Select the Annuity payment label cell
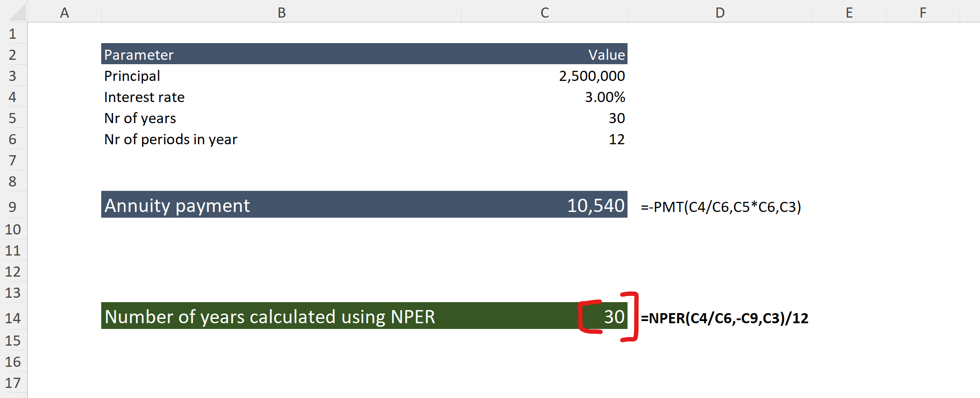This screenshot has height=398, width=980. (177, 205)
